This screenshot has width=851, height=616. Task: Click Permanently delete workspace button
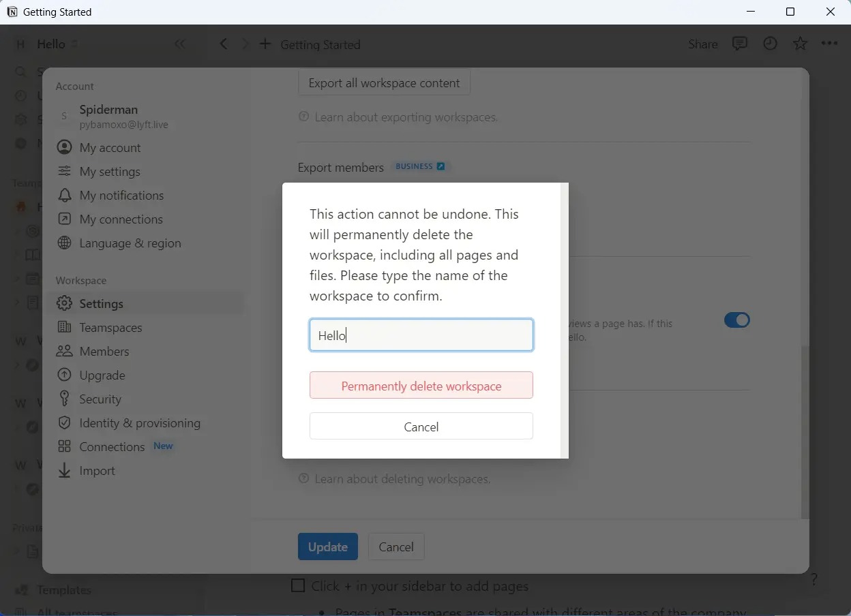421,386
